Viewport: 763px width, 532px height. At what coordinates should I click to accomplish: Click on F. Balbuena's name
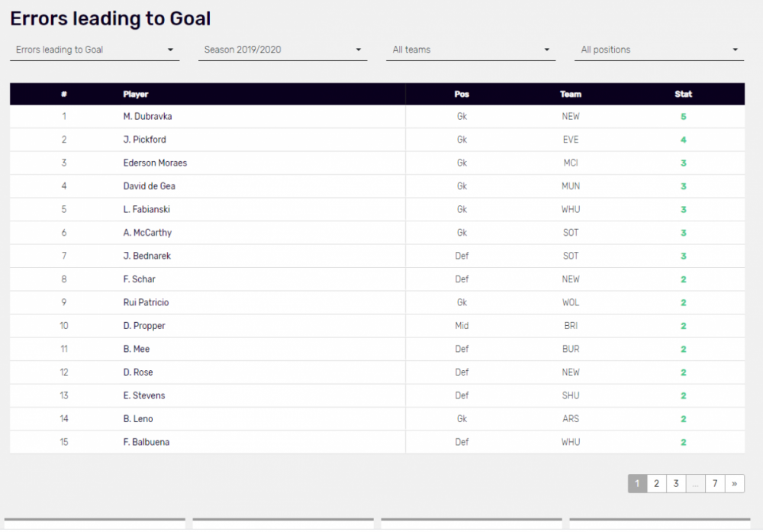(x=146, y=443)
